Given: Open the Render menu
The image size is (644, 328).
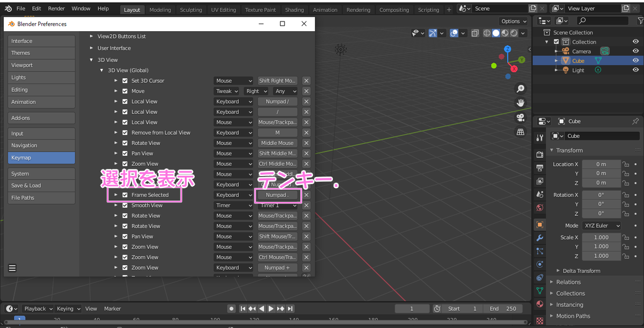Looking at the screenshot, I should click(x=56, y=9).
